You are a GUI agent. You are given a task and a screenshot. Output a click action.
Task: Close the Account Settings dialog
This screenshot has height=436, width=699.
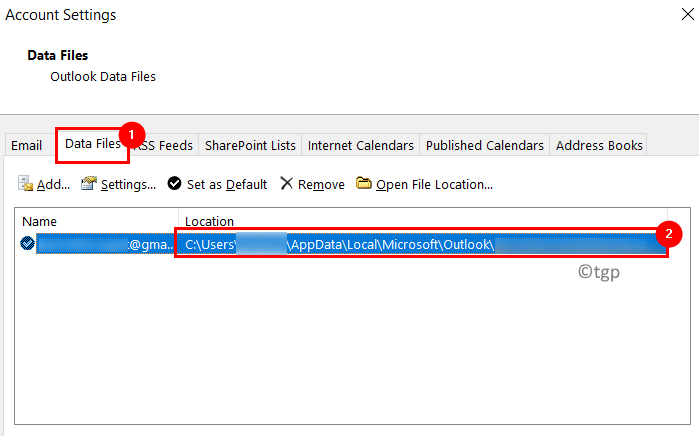click(x=688, y=14)
